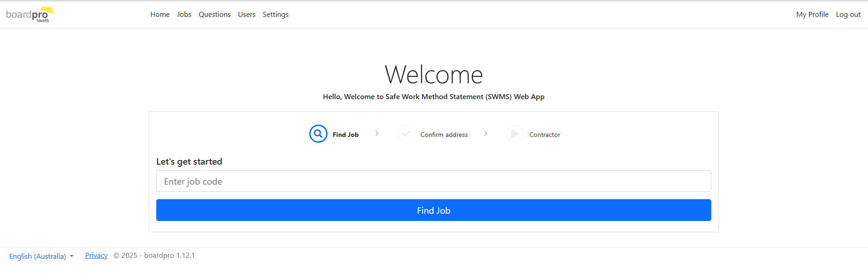The width and height of the screenshot is (868, 276).
Task: Select the Contractor step label
Action: click(x=545, y=135)
